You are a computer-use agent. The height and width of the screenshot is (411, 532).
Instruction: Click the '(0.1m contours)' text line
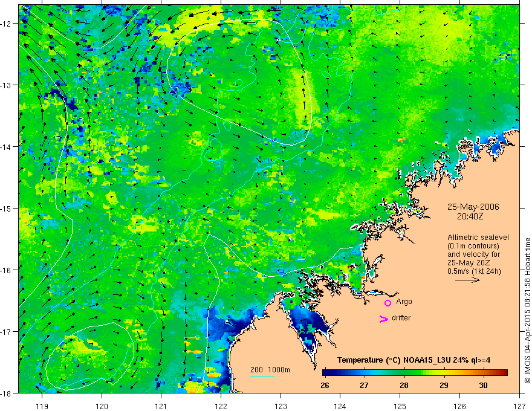coord(473,246)
